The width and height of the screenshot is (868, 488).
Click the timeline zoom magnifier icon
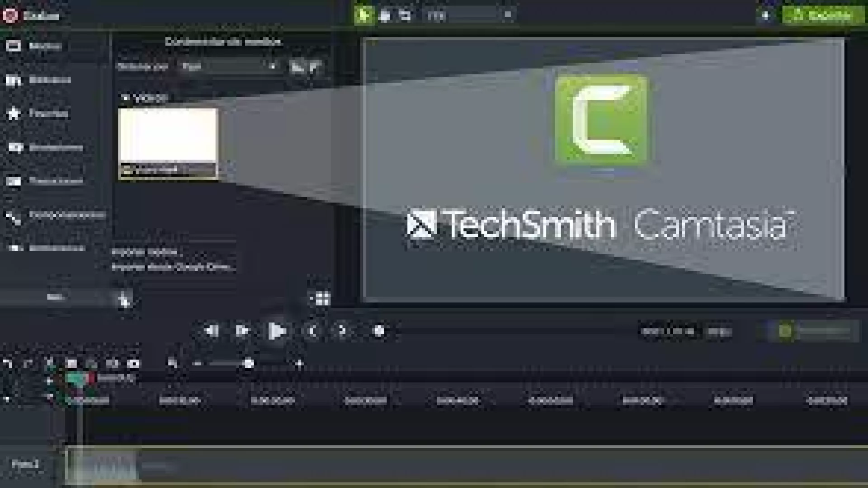[173, 363]
